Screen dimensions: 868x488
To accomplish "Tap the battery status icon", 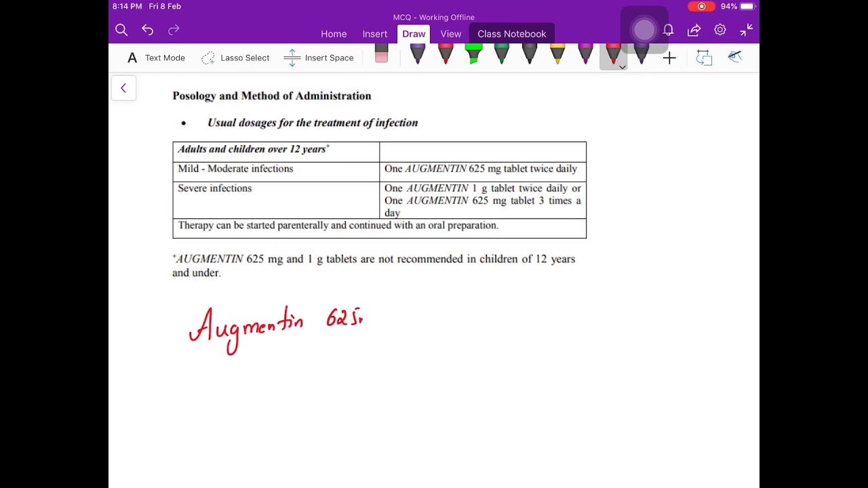I will coord(747,6).
